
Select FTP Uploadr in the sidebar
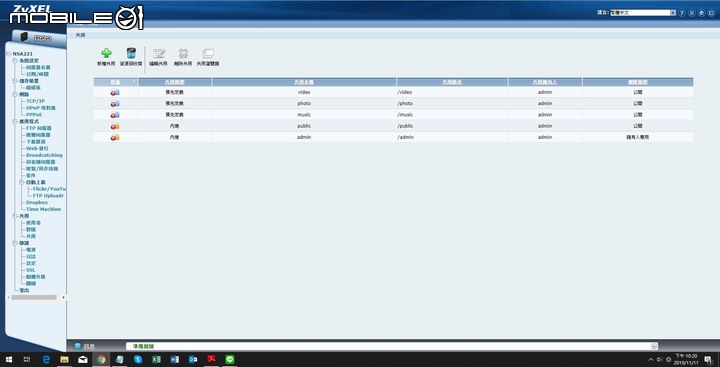click(48, 196)
